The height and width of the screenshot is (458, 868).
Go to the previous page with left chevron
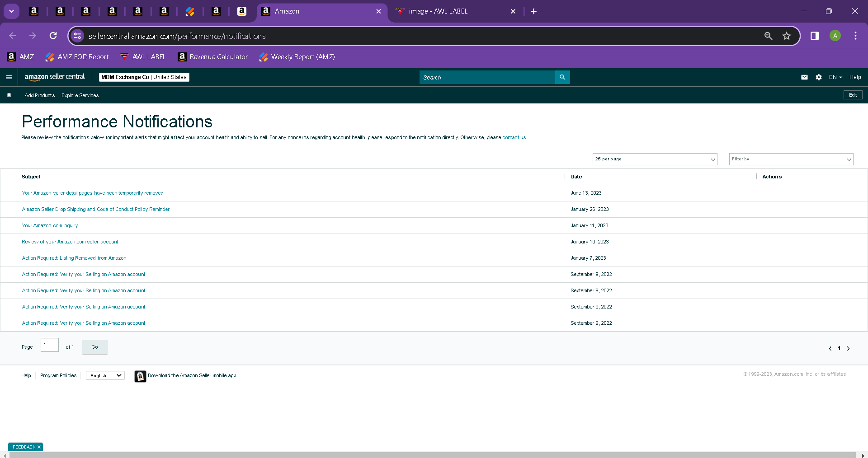coord(830,348)
